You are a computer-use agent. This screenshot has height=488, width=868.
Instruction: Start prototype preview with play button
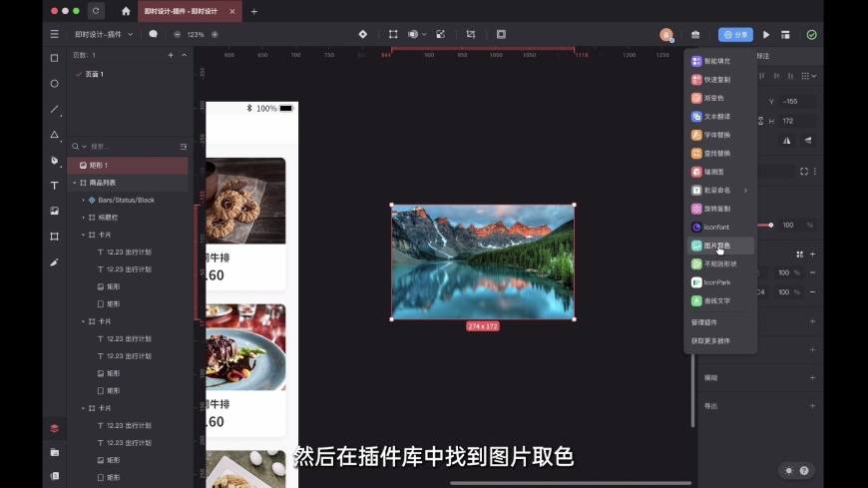click(766, 35)
